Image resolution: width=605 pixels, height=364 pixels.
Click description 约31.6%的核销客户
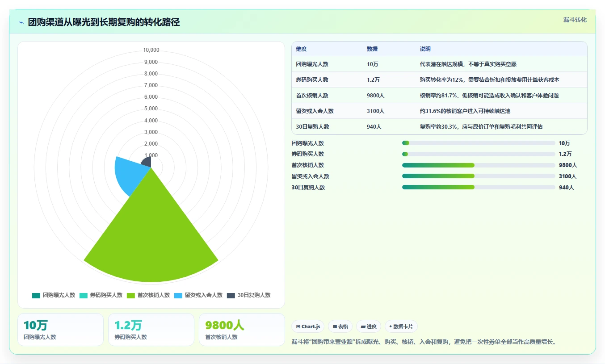click(465, 111)
